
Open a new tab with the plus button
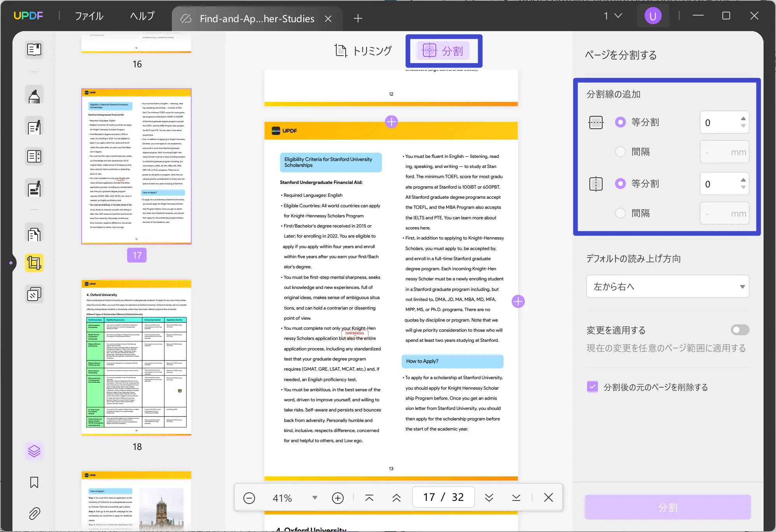point(358,18)
